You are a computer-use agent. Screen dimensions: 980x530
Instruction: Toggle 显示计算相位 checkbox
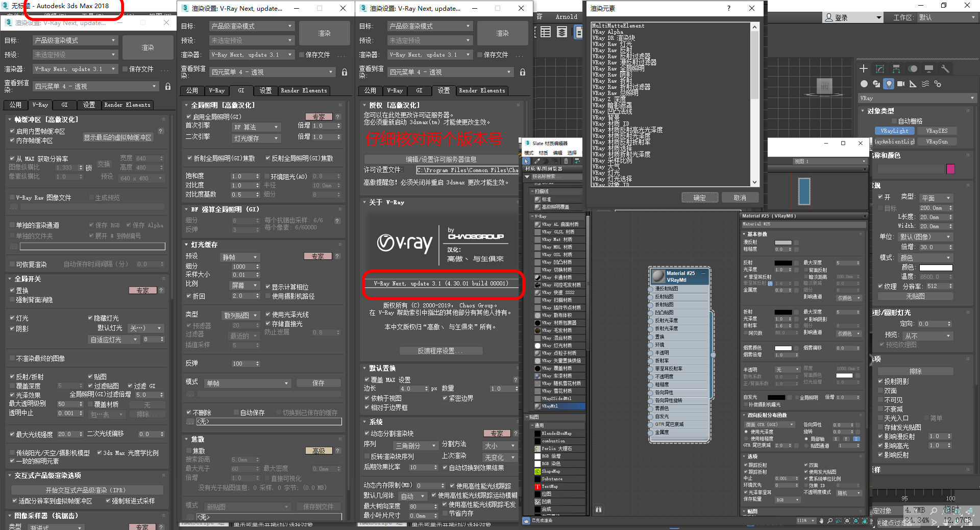268,287
